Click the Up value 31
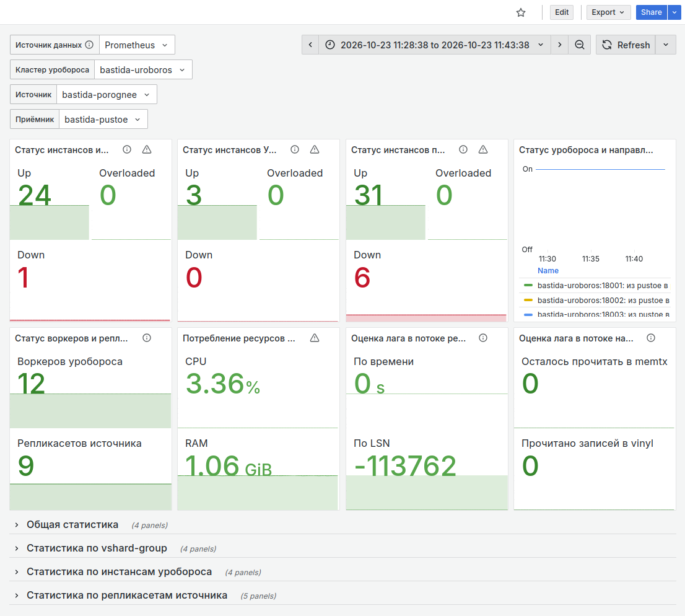Screen dimensions: 685x616 point(369,195)
